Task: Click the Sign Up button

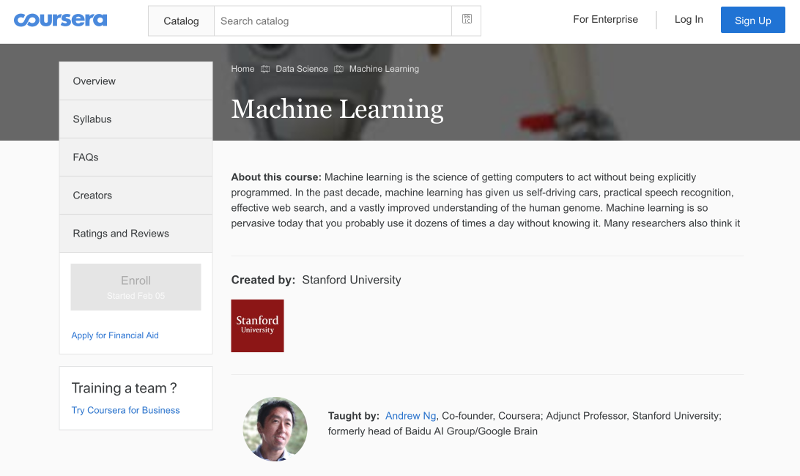Action: [x=753, y=20]
